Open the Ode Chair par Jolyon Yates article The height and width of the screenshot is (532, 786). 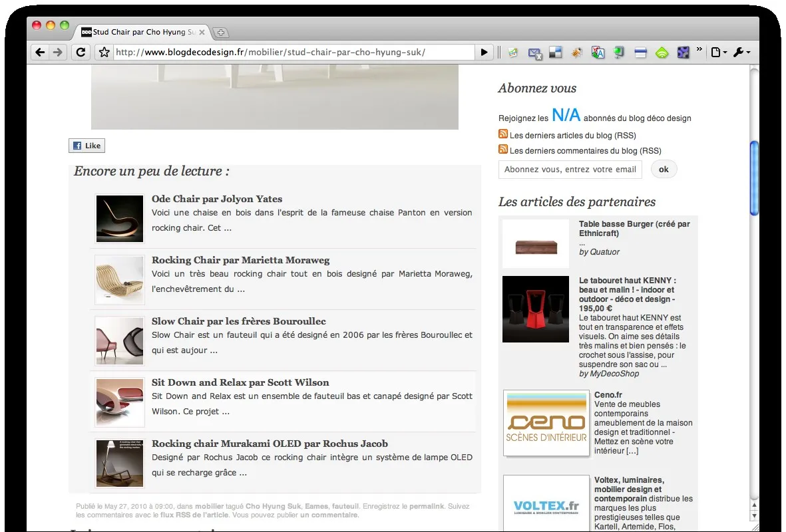tap(217, 199)
